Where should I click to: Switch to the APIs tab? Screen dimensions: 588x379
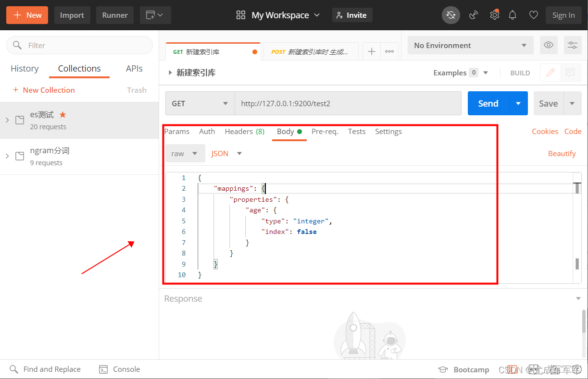pos(134,68)
